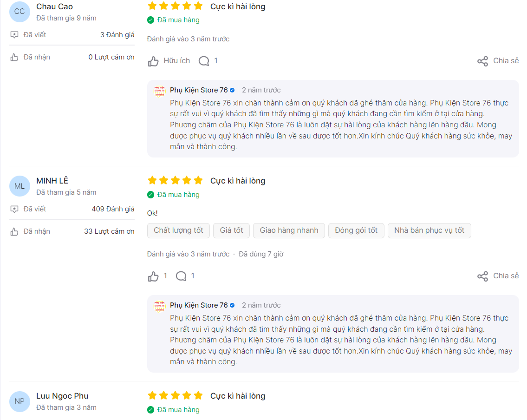This screenshot has height=420, width=527.
Task: Select the Đóng gói tốt tag
Action: tap(356, 231)
